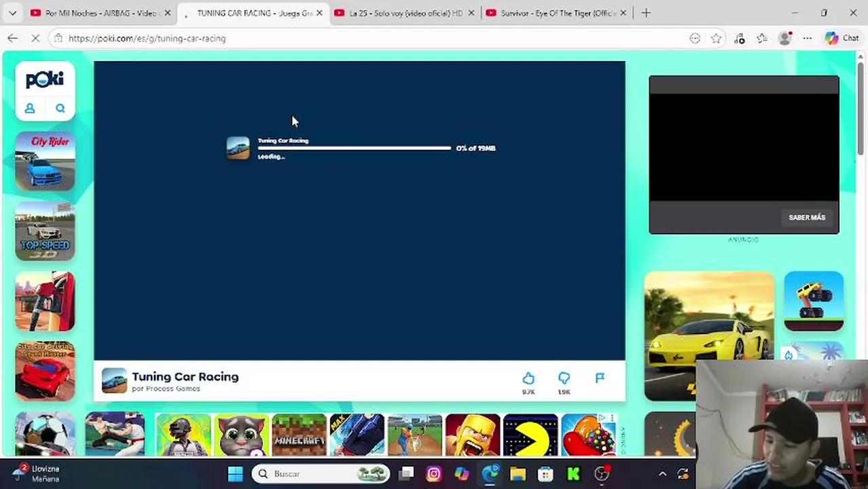The width and height of the screenshot is (868, 489).
Task: Open OBS Studio from the taskbar
Action: (602, 473)
